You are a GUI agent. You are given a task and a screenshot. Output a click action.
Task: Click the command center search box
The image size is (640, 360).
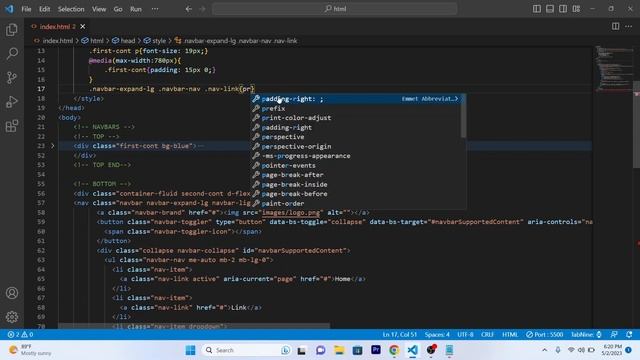[x=335, y=9]
